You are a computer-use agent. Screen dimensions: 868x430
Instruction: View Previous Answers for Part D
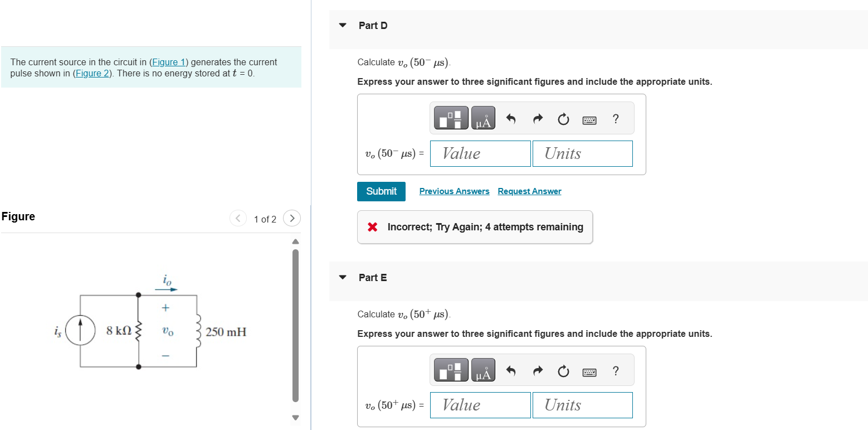454,191
